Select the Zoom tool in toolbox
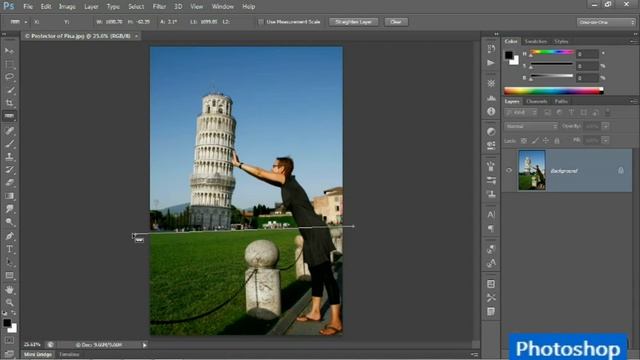 point(9,302)
